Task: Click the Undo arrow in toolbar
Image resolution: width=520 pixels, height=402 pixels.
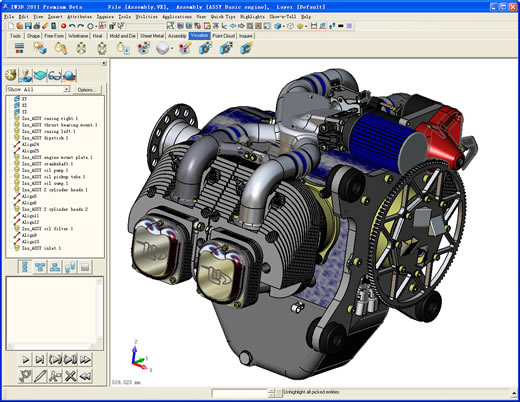Action: click(x=72, y=26)
